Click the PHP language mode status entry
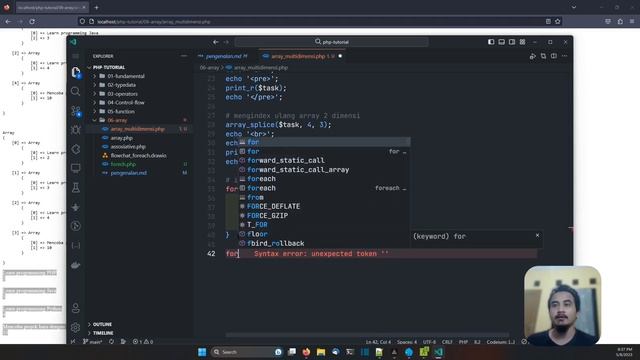 point(463,342)
